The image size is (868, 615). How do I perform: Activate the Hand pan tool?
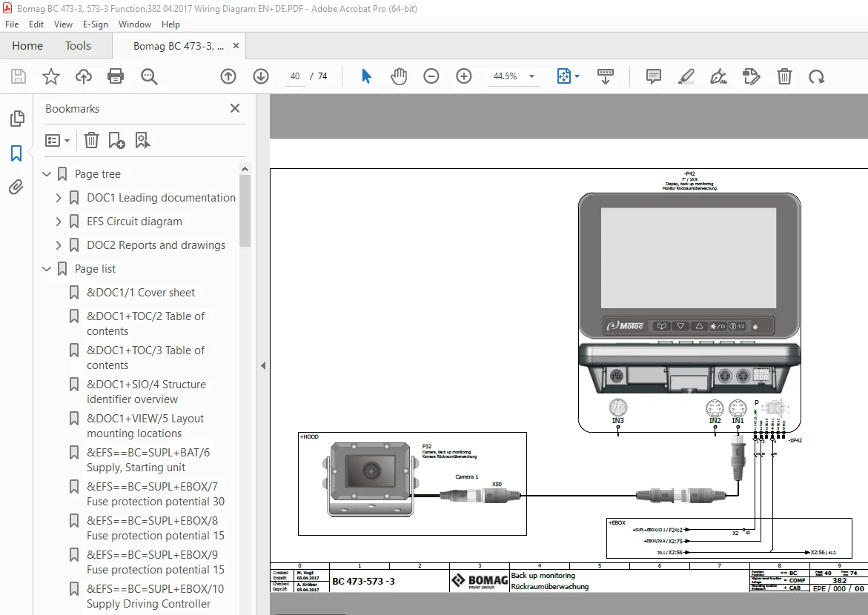(x=399, y=76)
